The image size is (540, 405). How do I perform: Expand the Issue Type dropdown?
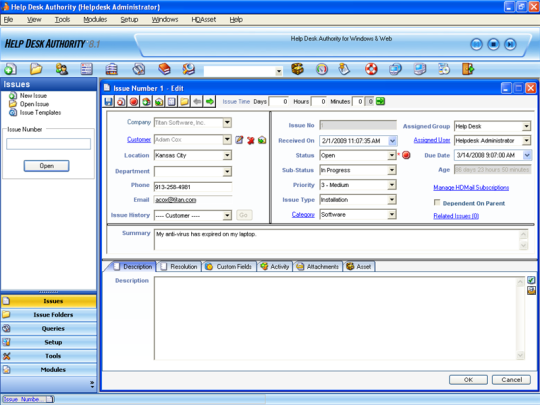point(392,200)
